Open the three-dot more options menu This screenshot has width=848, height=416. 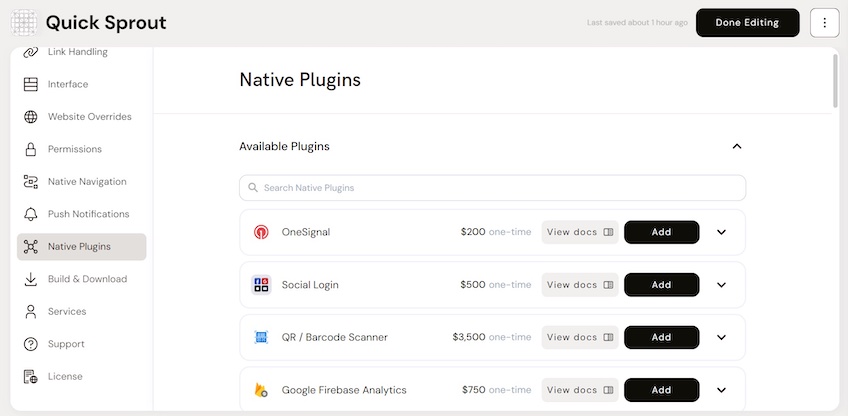tap(824, 23)
